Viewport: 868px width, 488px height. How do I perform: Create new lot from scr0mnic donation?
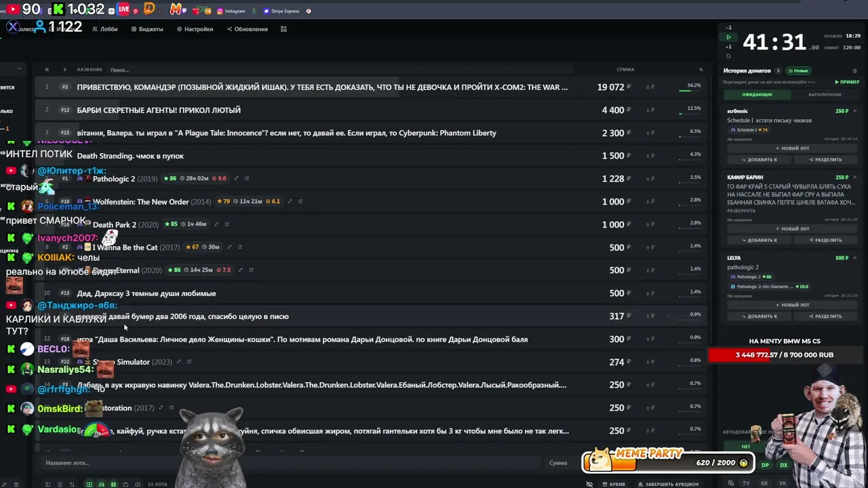coord(792,148)
